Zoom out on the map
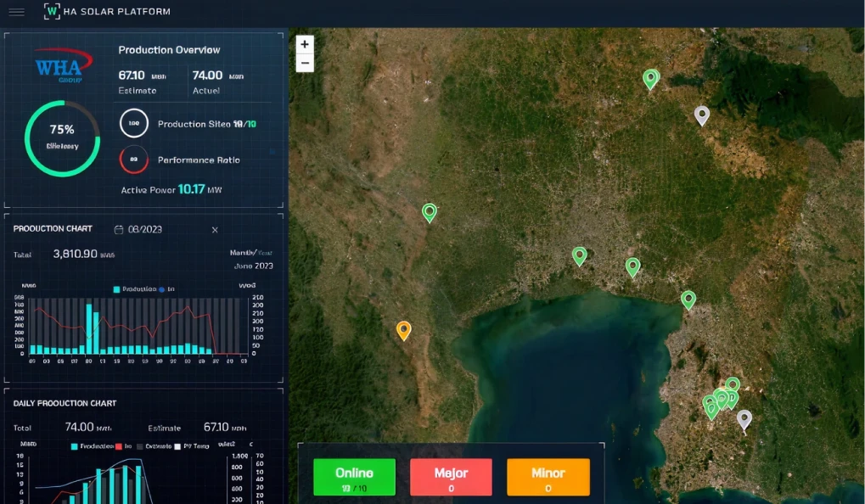865x504 pixels. pos(305,63)
